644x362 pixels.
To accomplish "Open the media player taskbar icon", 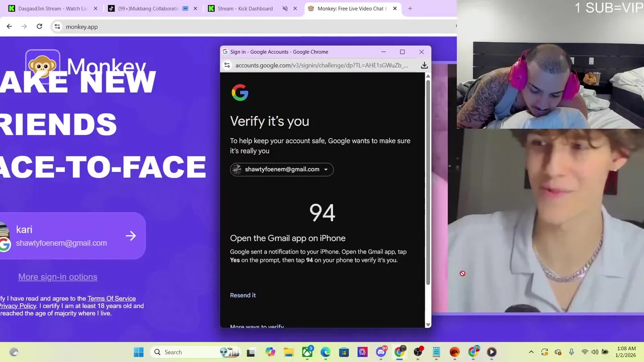I will tap(492, 352).
